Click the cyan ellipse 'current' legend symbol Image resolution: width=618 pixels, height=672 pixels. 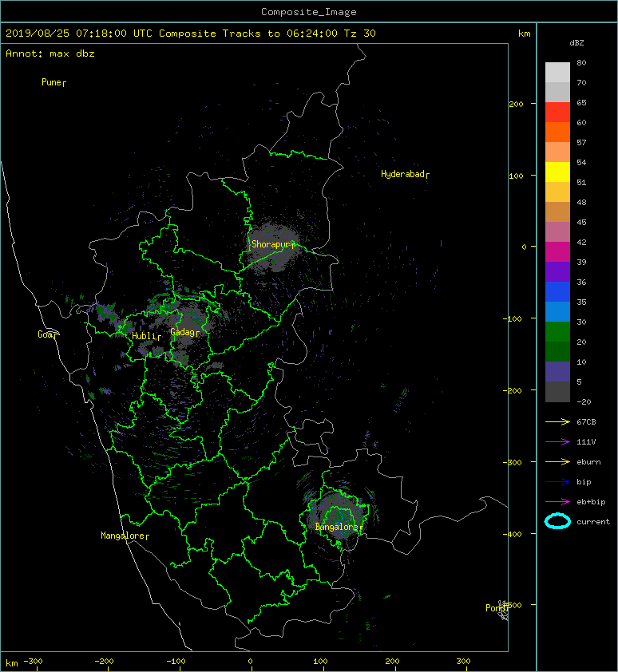click(557, 521)
